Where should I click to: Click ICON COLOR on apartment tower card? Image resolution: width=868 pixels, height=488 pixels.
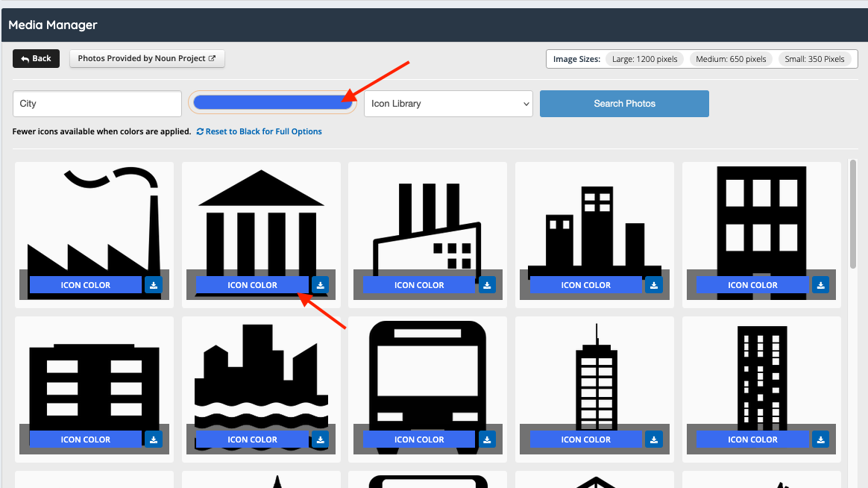(753, 439)
